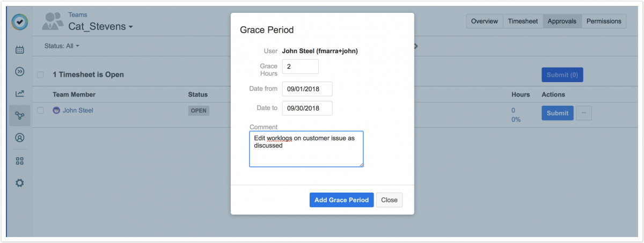The width and height of the screenshot is (644, 243).
Task: Toggle the select-all timesheets checkbox
Action: point(40,75)
